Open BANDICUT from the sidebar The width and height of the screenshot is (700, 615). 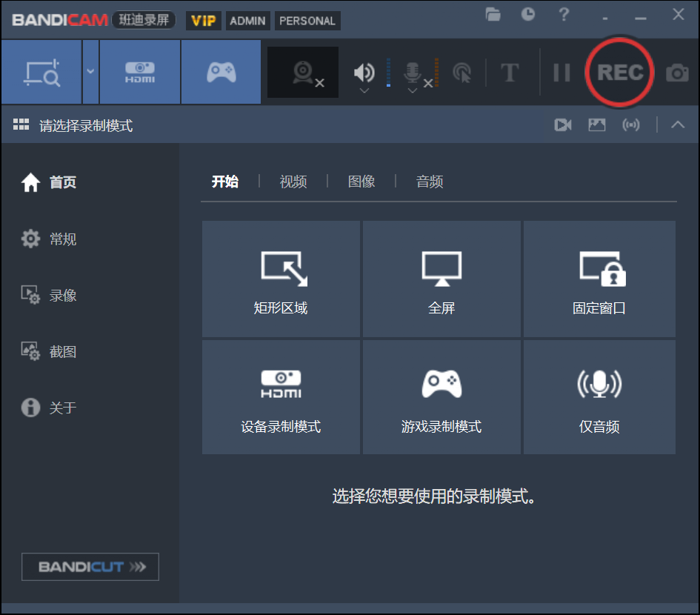tap(90, 567)
